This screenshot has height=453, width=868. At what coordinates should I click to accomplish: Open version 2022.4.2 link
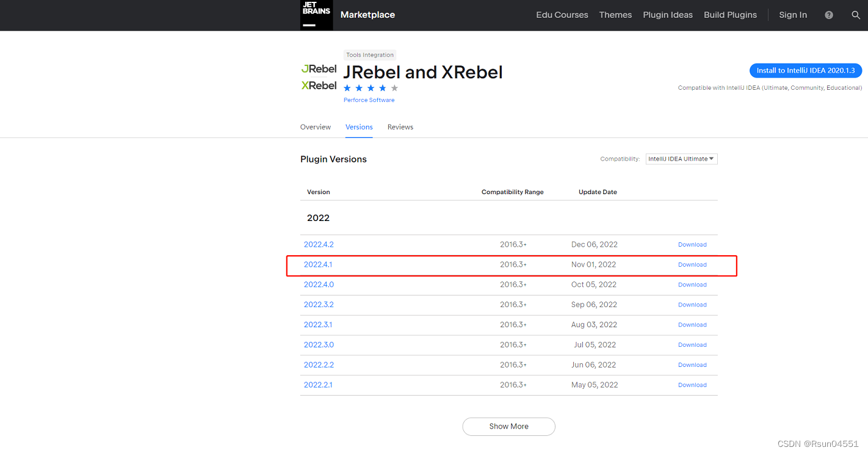point(319,244)
